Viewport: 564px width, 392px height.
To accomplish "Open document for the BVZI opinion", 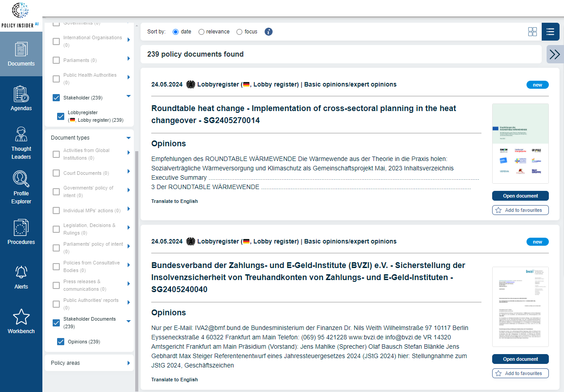I will coord(520,359).
